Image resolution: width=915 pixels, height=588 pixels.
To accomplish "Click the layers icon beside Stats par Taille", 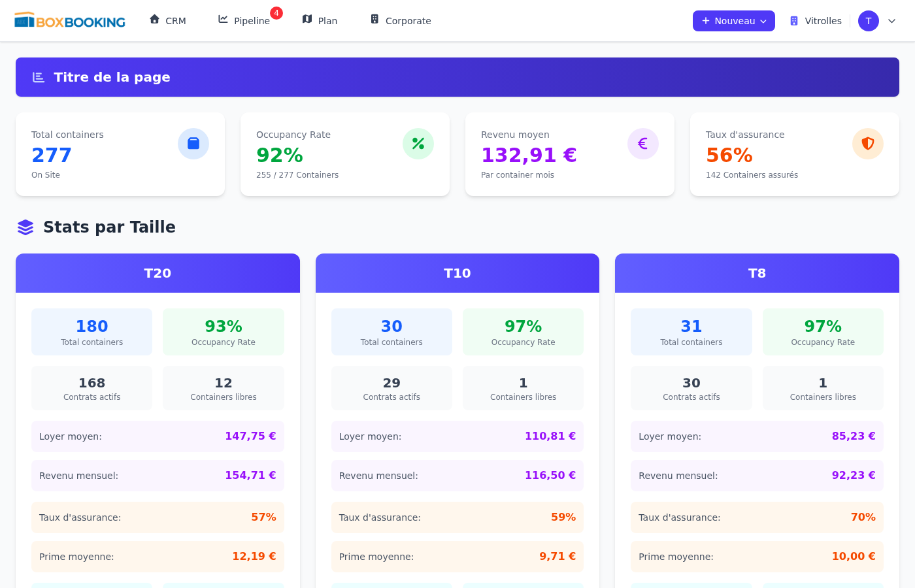I will point(25,227).
